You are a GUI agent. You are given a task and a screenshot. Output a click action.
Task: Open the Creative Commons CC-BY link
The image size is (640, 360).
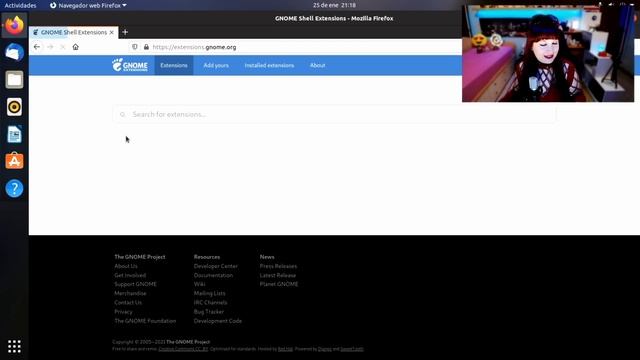(x=183, y=349)
